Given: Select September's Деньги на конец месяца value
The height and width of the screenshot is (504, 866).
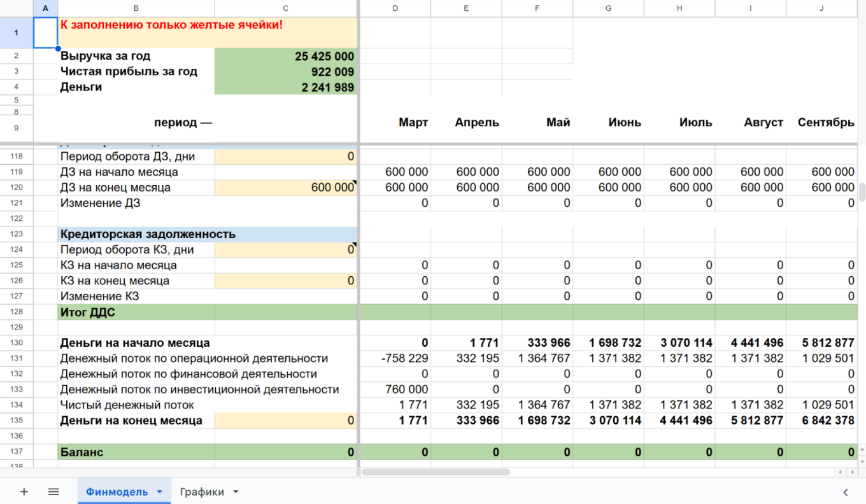Looking at the screenshot, I should click(x=821, y=421).
